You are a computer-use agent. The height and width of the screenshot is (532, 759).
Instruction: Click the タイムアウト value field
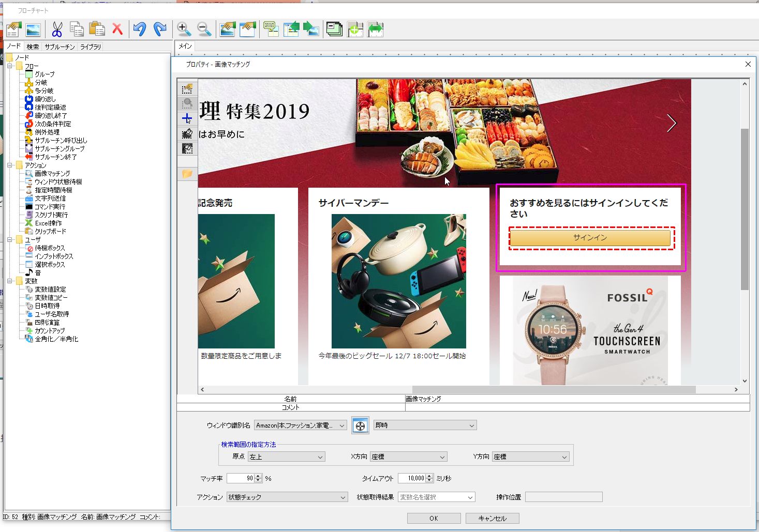412,479
